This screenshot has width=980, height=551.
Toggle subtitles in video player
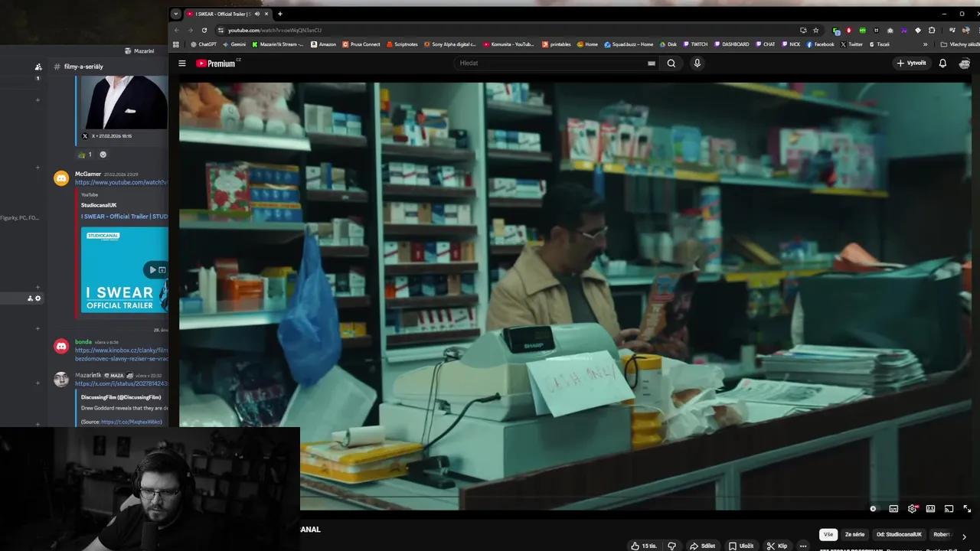893,509
